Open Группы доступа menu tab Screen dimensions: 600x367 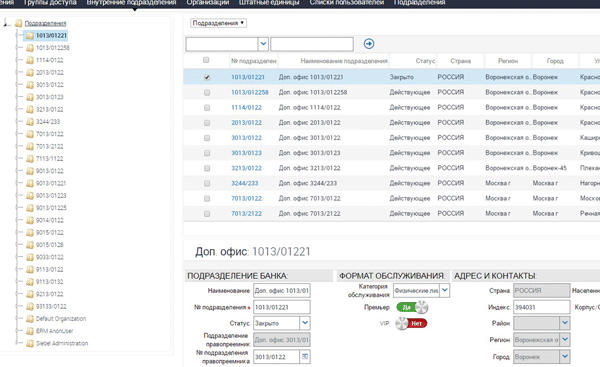click(50, 3)
